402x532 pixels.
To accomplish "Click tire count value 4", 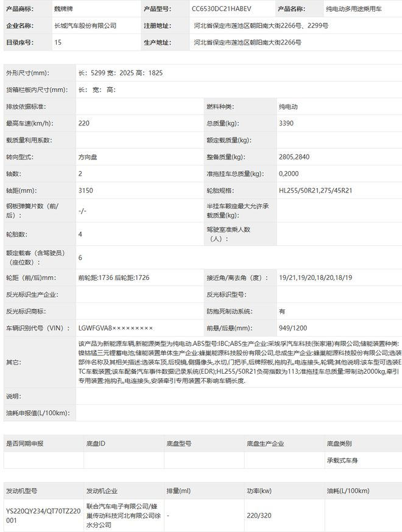I will [x=80, y=234].
